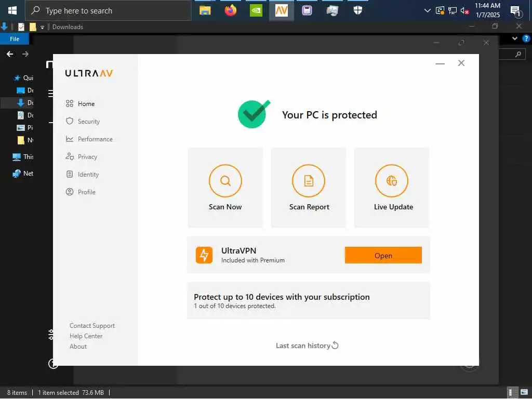The image size is (532, 399).
Task: Click the orange Open button for UltraVPN
Action: point(383,255)
